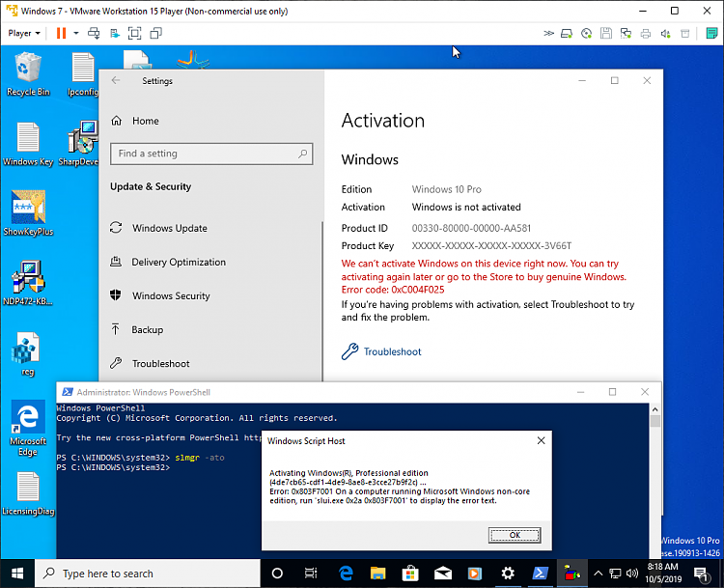Screen dimensions: 724x588
Task: Show hidden system tray icons
Action: [598, 574]
